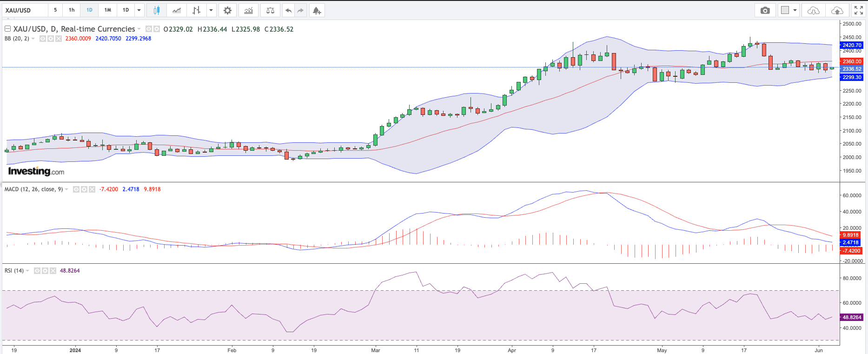The image size is (868, 354).
Task: Click the XAU/USD, D, Real-time Currencies title
Action: [74, 29]
